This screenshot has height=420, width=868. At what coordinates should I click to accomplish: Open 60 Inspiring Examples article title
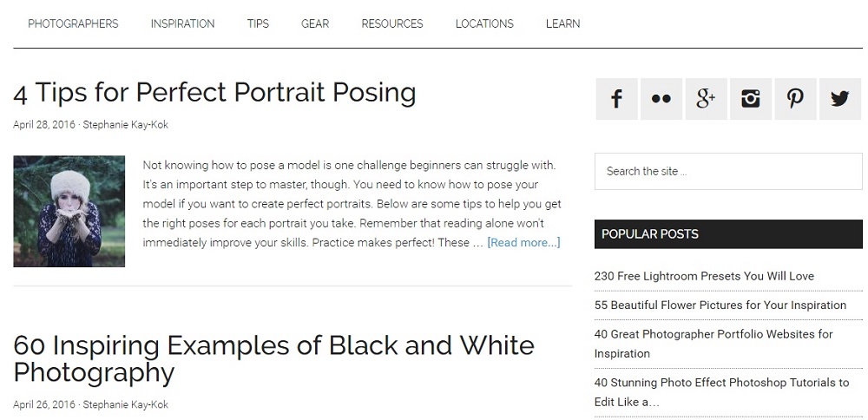pyautogui.click(x=273, y=358)
